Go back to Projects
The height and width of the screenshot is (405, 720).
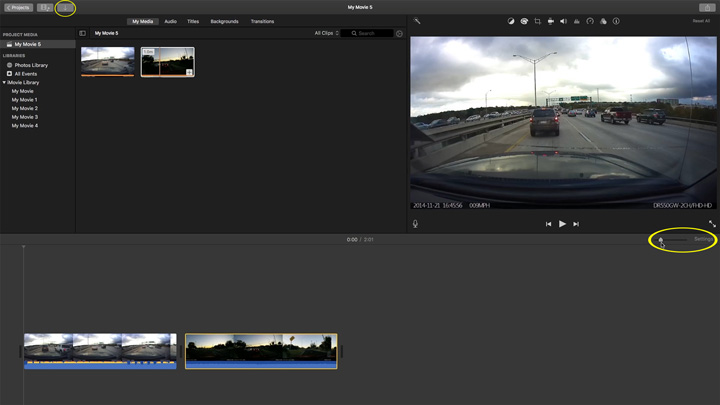click(x=18, y=7)
